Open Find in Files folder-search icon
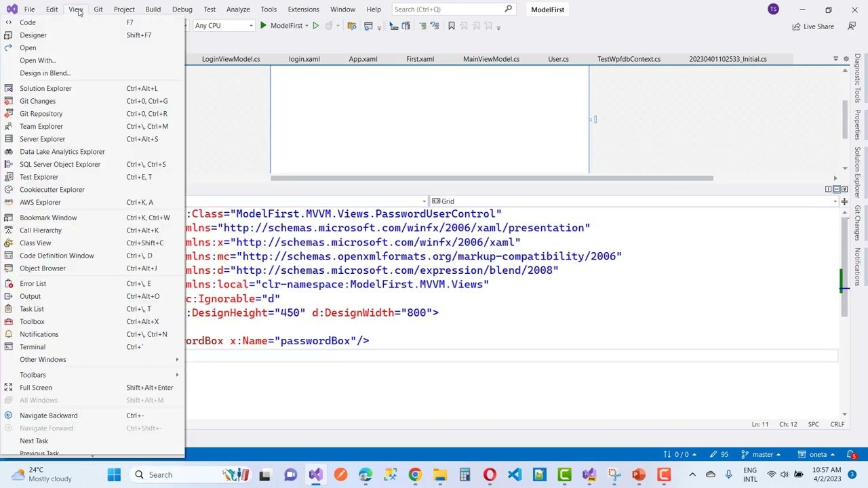Viewport: 868px width, 488px height. click(x=351, y=26)
